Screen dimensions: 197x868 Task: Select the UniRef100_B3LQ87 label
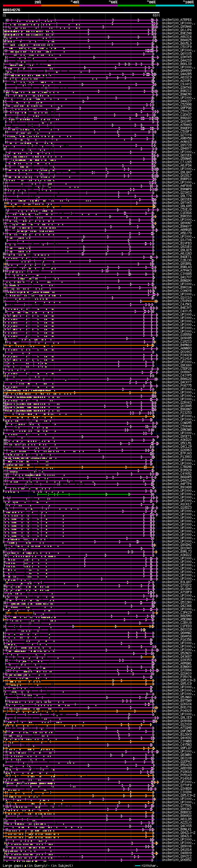click(177, 582)
